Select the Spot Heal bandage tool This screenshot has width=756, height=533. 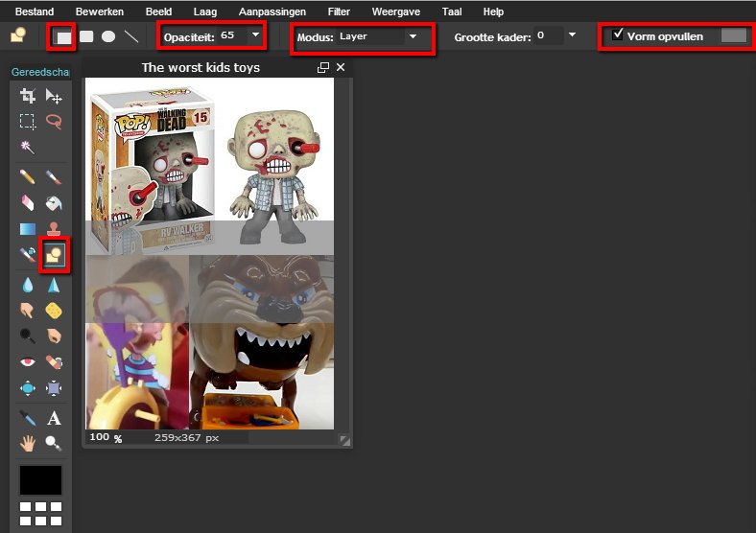pyautogui.click(x=54, y=361)
